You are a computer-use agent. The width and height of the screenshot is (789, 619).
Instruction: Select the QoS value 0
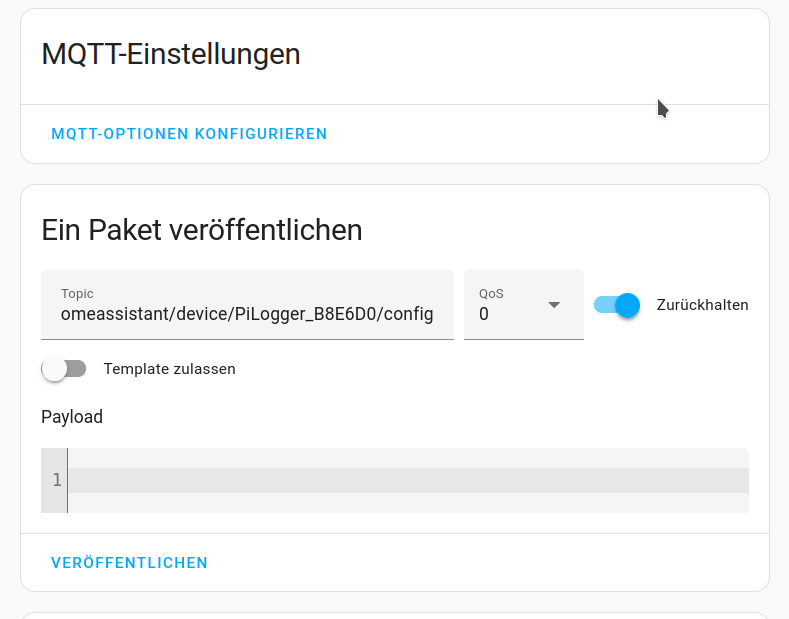coord(485,314)
